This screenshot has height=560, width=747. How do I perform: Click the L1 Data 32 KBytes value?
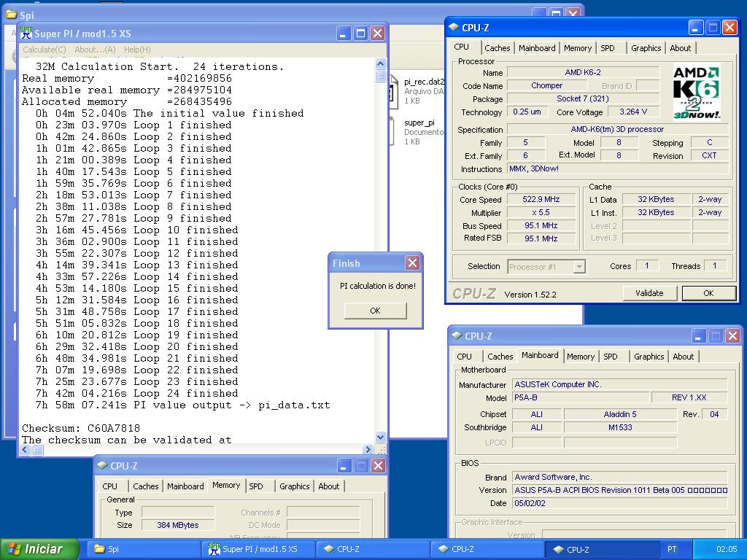[656, 199]
